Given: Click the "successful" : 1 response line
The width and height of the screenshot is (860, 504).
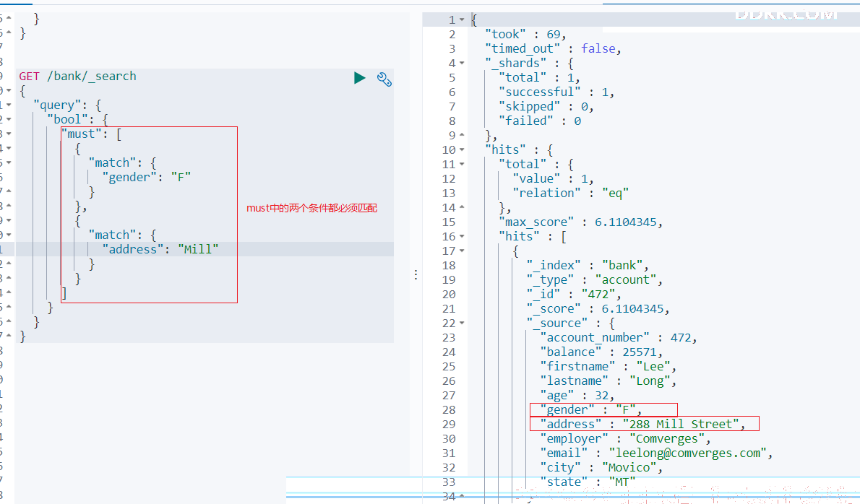Looking at the screenshot, I should [x=556, y=92].
